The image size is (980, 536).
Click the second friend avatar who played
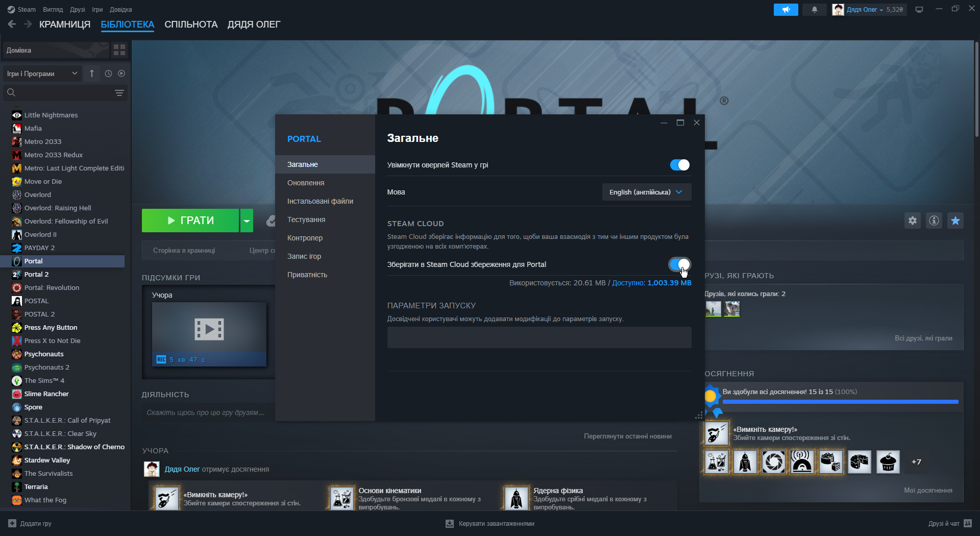point(732,309)
